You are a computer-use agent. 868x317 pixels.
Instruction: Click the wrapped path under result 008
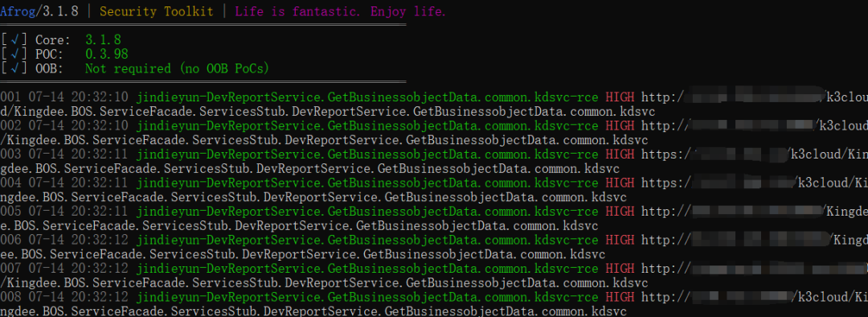point(313,311)
